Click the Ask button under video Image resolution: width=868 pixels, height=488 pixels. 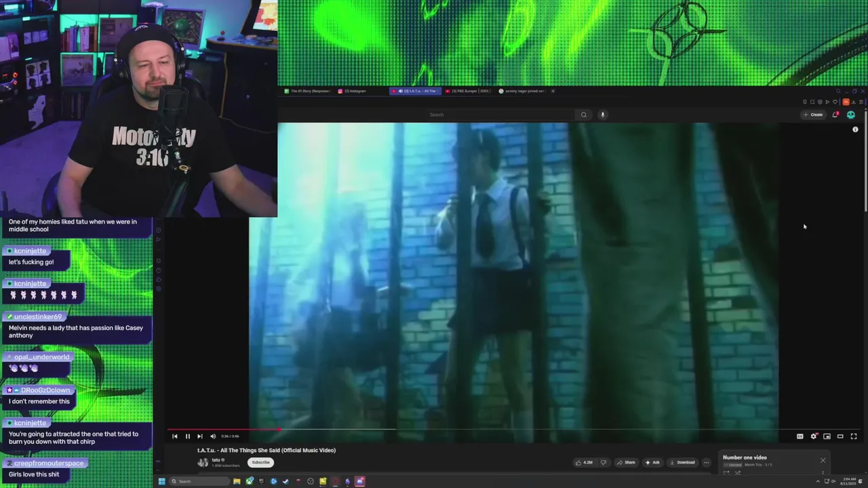click(652, 462)
